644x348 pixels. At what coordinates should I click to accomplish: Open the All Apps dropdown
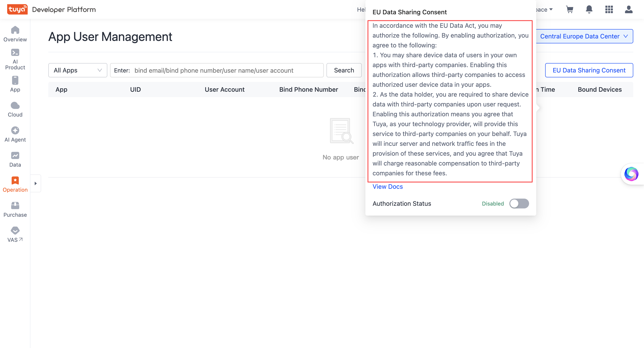[78, 70]
